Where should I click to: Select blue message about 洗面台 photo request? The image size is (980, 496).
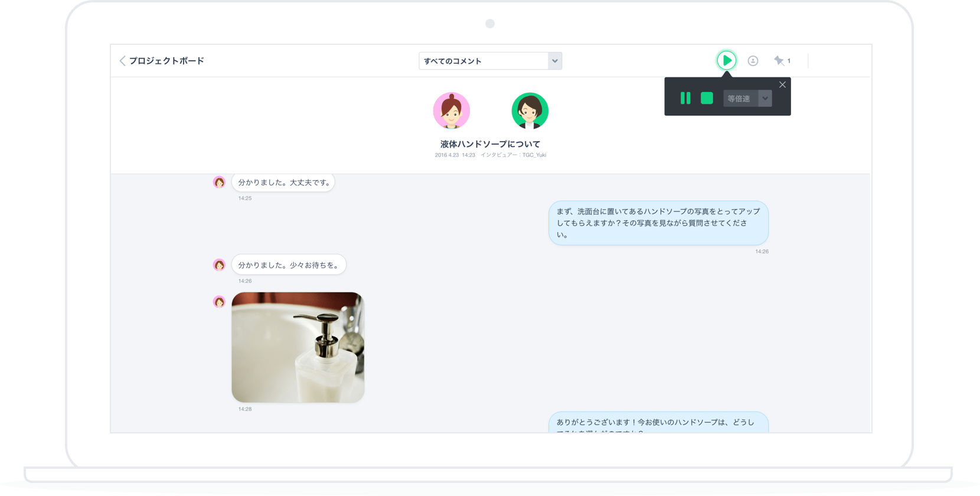(658, 223)
